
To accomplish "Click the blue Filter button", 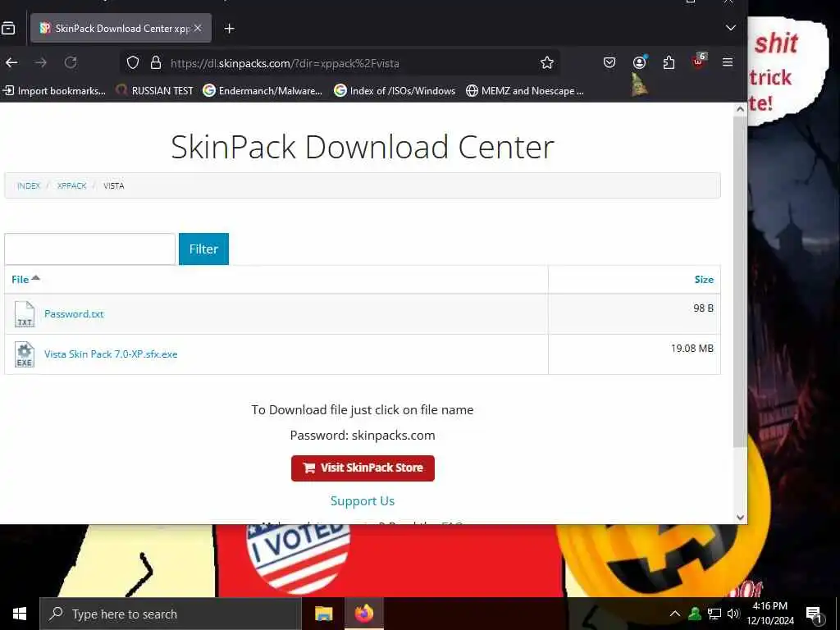I will point(203,249).
